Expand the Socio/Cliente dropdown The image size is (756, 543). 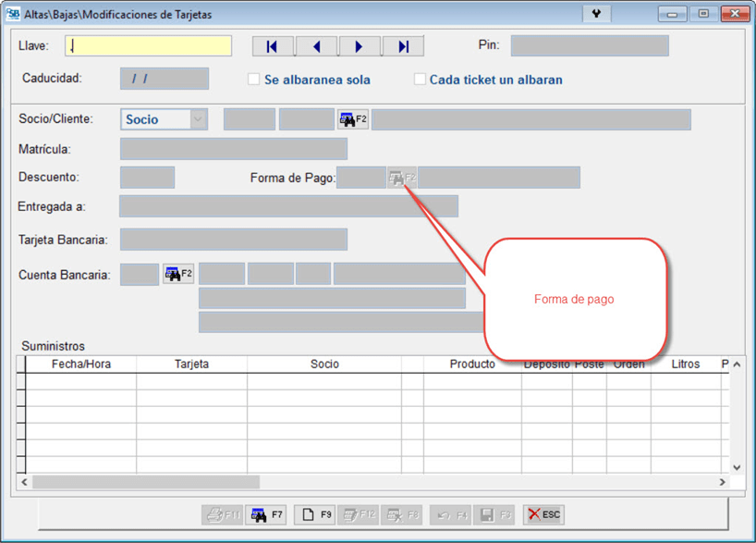tap(198, 119)
